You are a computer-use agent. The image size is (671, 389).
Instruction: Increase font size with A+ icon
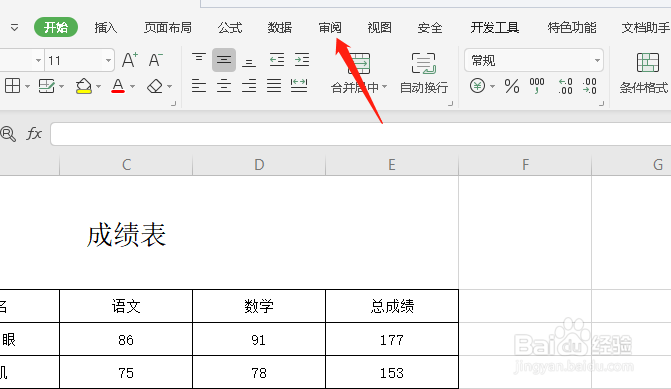[x=130, y=60]
